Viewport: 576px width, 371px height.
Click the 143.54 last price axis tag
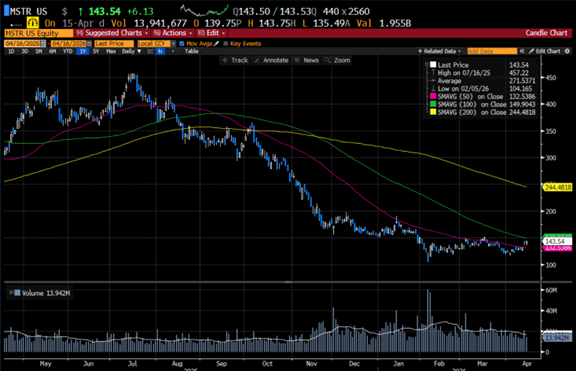(557, 241)
